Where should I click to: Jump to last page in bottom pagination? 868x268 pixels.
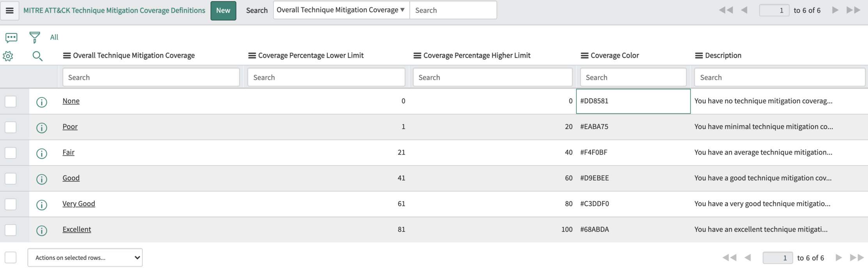click(857, 257)
